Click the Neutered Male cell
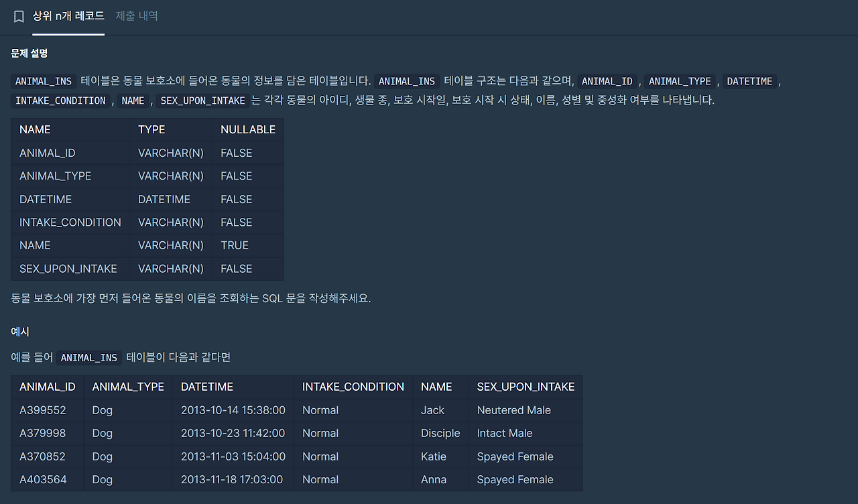Viewport: 858px width, 504px height. point(513,409)
